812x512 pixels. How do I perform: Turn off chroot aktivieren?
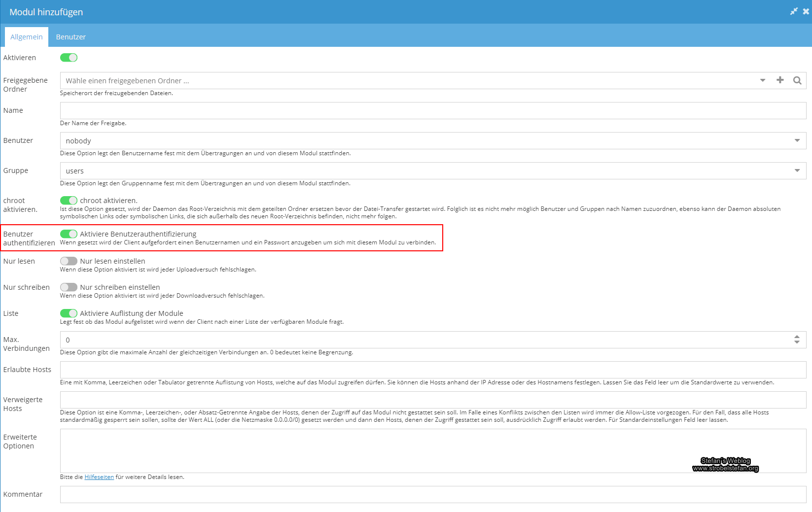[x=69, y=200]
